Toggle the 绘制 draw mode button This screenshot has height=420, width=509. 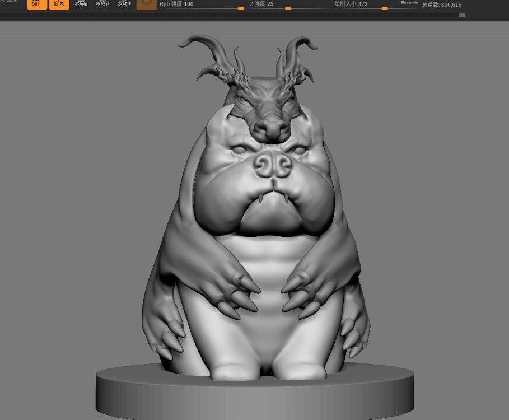[59, 4]
